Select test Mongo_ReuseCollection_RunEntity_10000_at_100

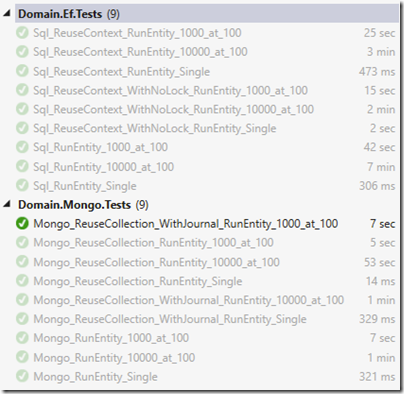pos(156,262)
